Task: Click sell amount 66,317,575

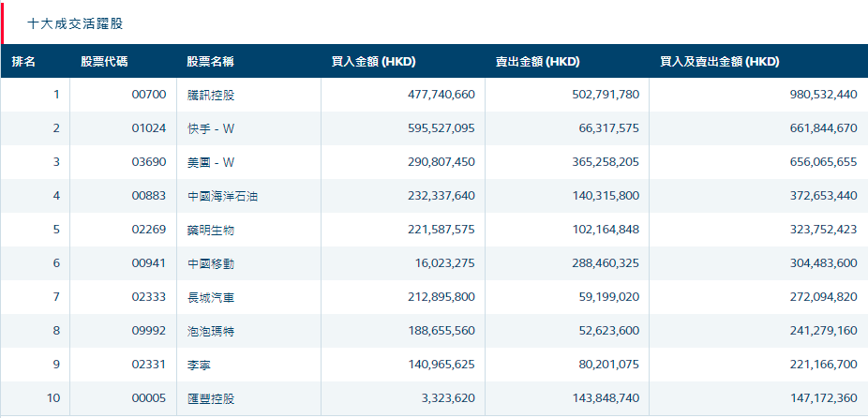Action: click(x=609, y=128)
